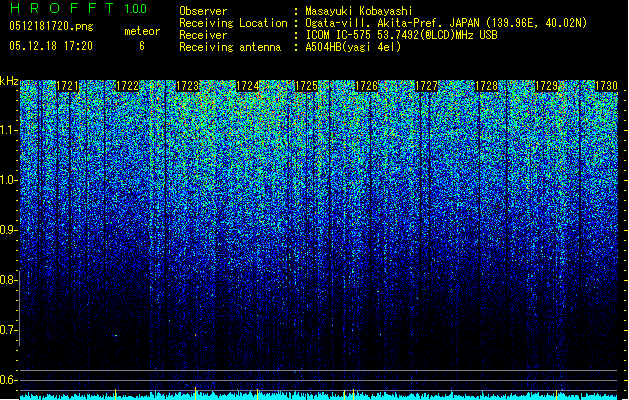Image resolution: width=629 pixels, height=400 pixels.
Task: Click the meteor count value 6
Action: [142, 46]
